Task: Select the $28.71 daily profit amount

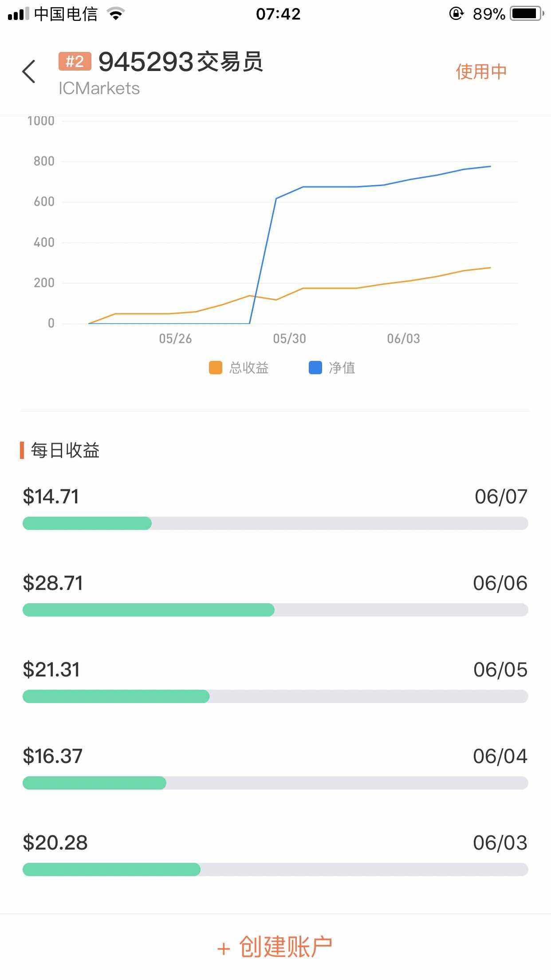Action: tap(53, 583)
